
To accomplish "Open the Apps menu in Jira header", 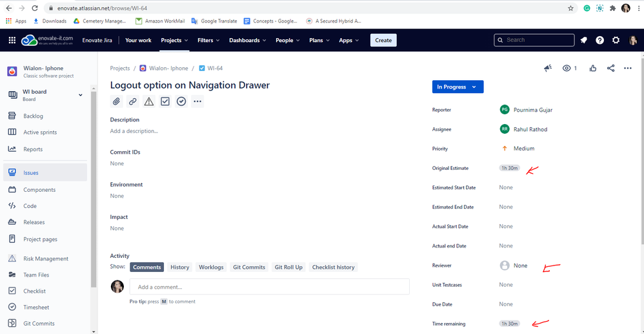I will pyautogui.click(x=348, y=40).
